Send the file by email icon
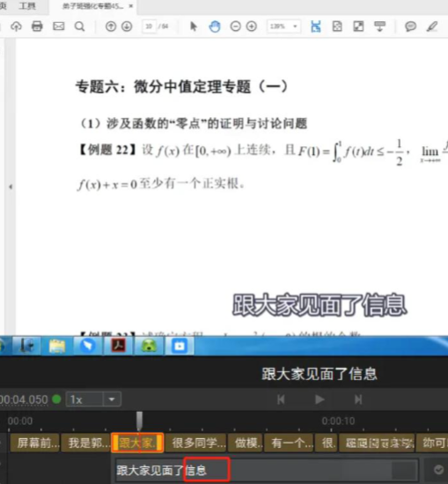This screenshot has height=484, width=448. pyautogui.click(x=59, y=26)
